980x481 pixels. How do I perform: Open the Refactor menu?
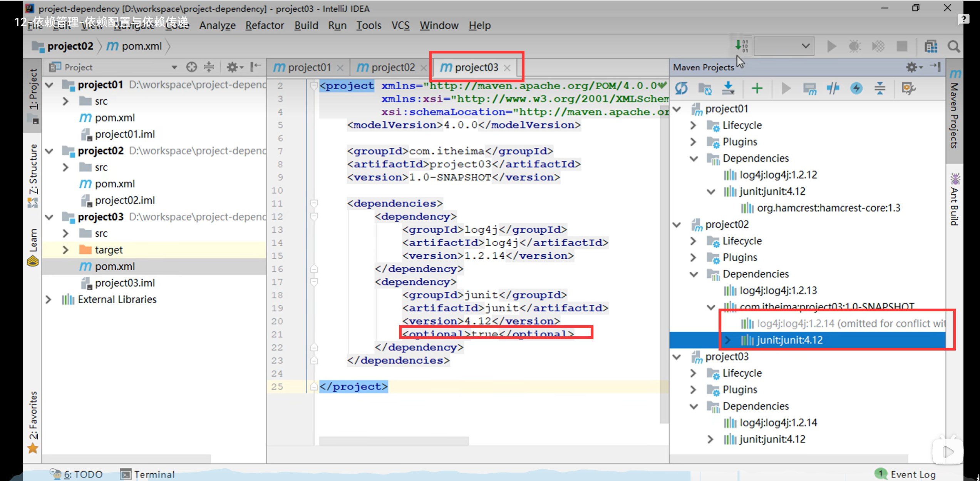(x=265, y=25)
